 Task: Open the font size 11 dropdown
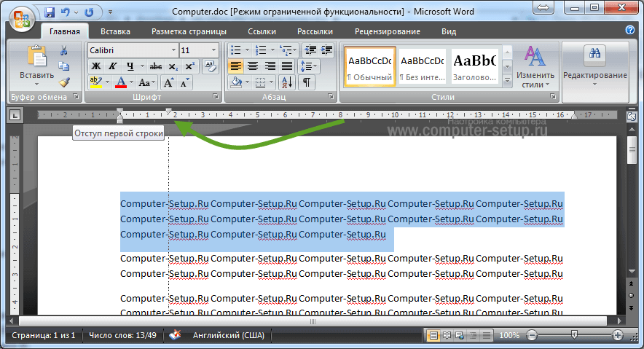click(x=213, y=50)
